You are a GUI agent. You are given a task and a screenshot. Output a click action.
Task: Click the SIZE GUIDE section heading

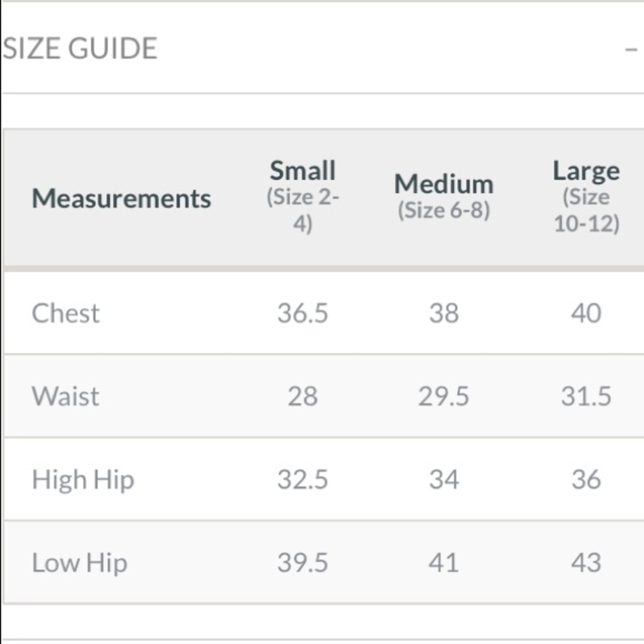coord(80,49)
